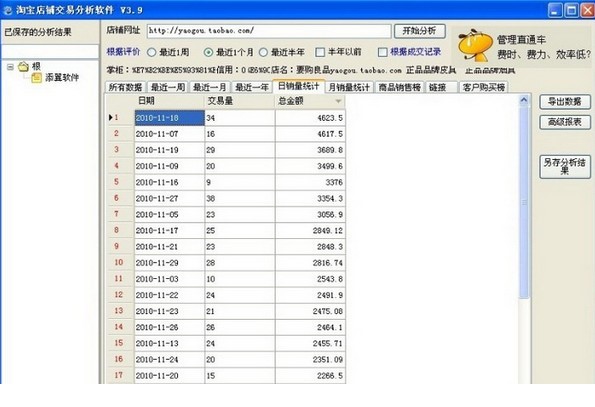Open the 商品销售榜 tab
595x407 pixels.
coord(400,87)
